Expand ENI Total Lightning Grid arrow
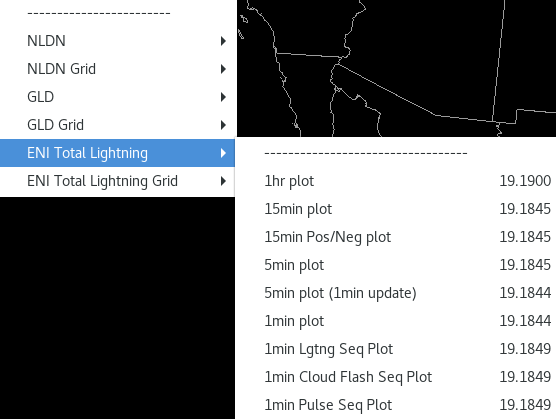Viewport: 556px width, 419px height. click(x=223, y=181)
